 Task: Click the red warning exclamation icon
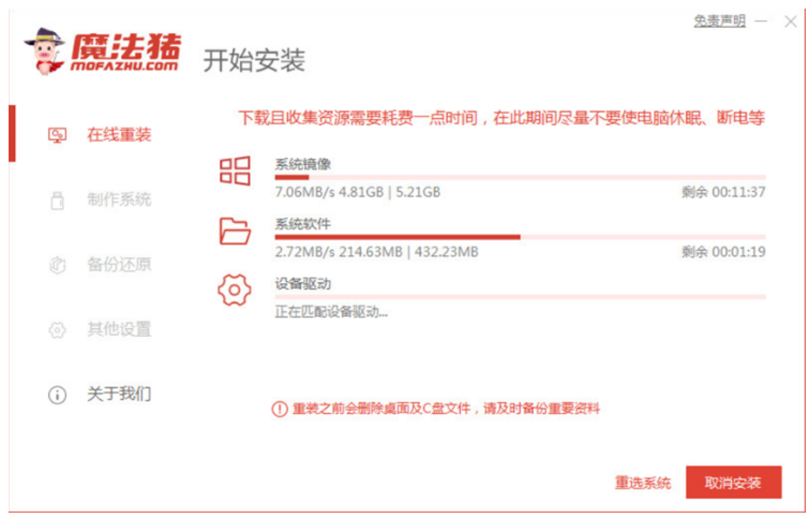point(280,409)
